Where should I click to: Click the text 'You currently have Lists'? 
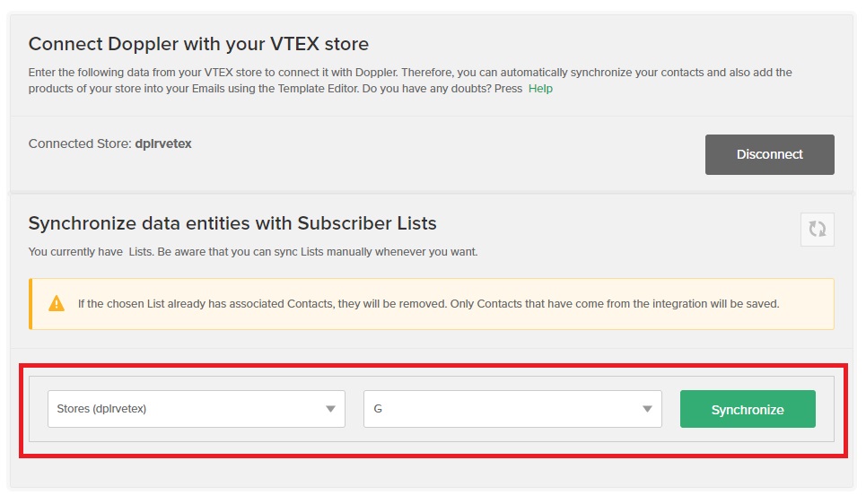point(91,252)
